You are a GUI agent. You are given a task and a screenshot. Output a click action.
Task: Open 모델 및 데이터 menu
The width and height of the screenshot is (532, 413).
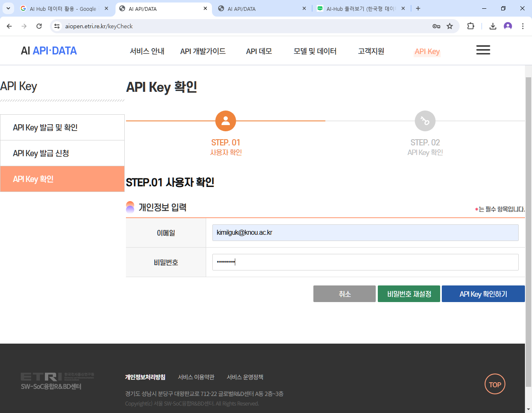tap(315, 51)
